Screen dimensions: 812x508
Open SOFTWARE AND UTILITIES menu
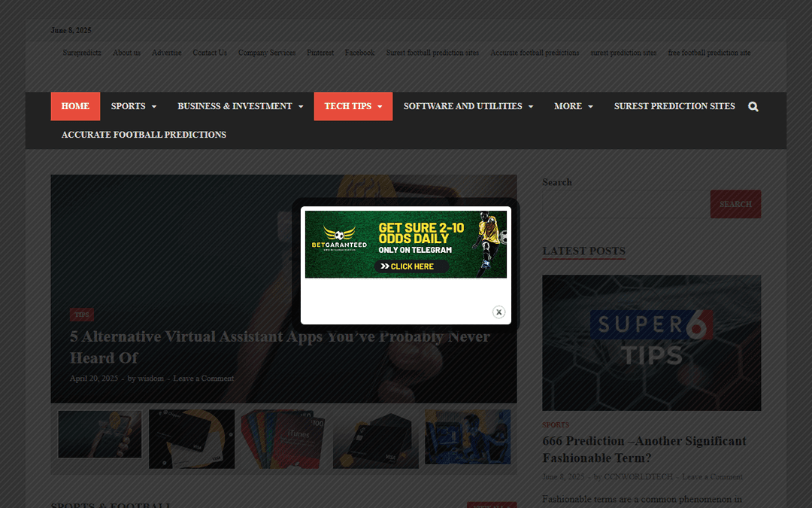coord(462,106)
